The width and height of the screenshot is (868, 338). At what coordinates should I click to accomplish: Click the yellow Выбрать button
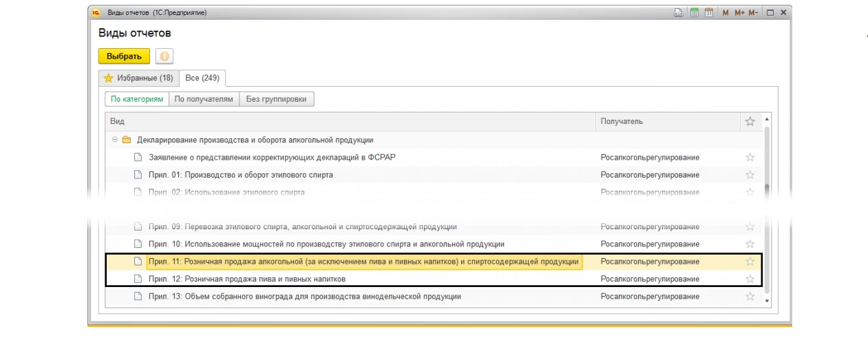124,56
